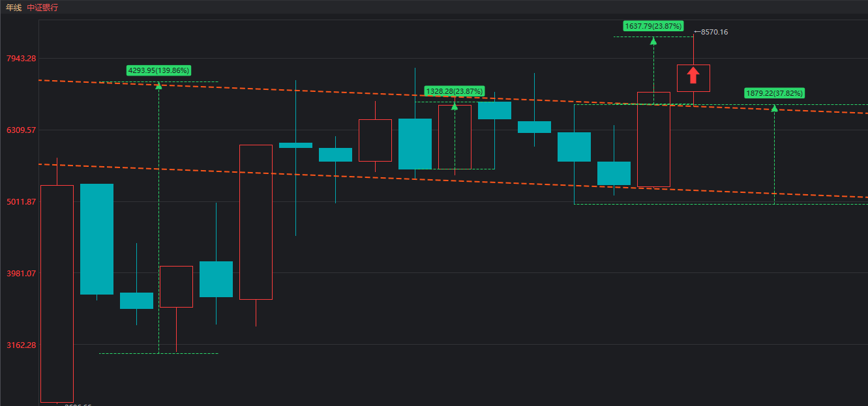The width and height of the screenshot is (868, 406).
Task: Click green arrowhead under 4293.95 label
Action: [x=158, y=85]
